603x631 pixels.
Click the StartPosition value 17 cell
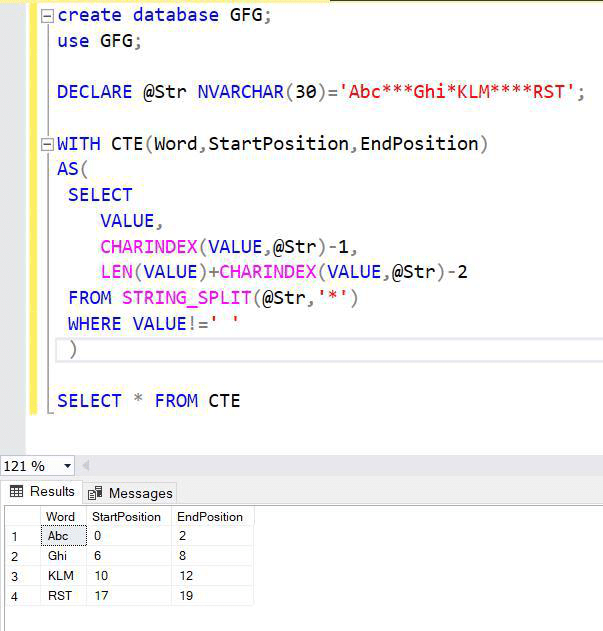coord(129,596)
